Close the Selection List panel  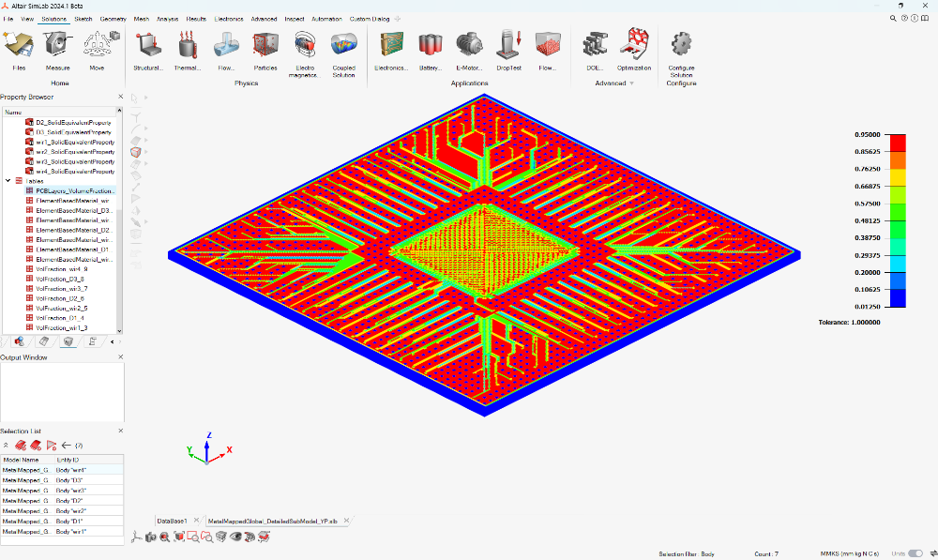point(120,431)
